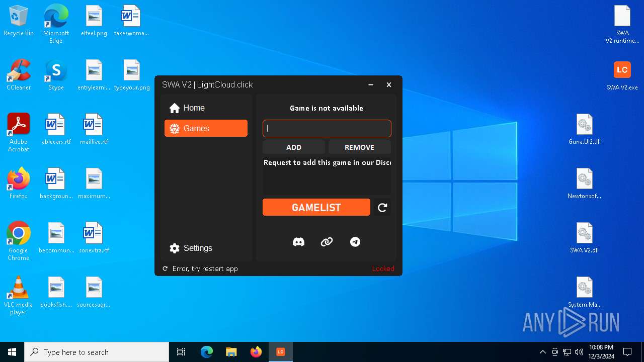The height and width of the screenshot is (362, 644).
Task: Click the taskbar search box
Action: pos(97,352)
